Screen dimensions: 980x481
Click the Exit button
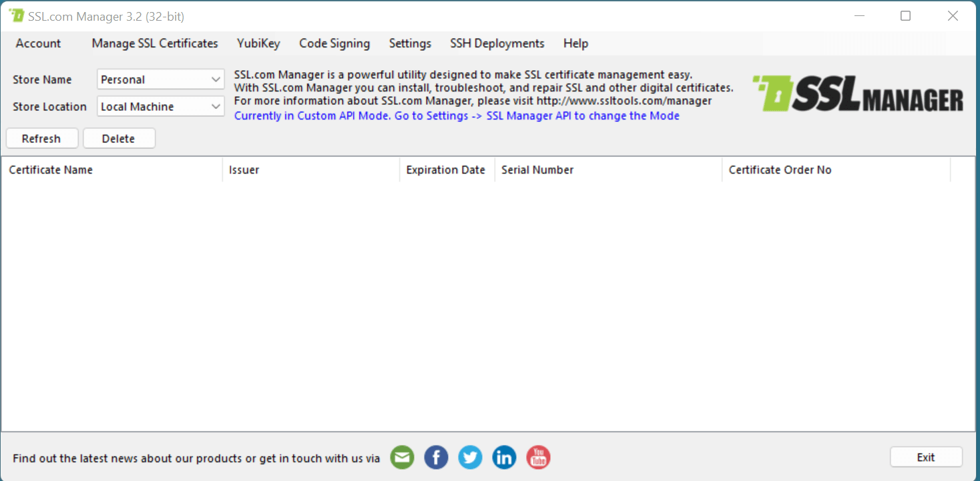[926, 457]
